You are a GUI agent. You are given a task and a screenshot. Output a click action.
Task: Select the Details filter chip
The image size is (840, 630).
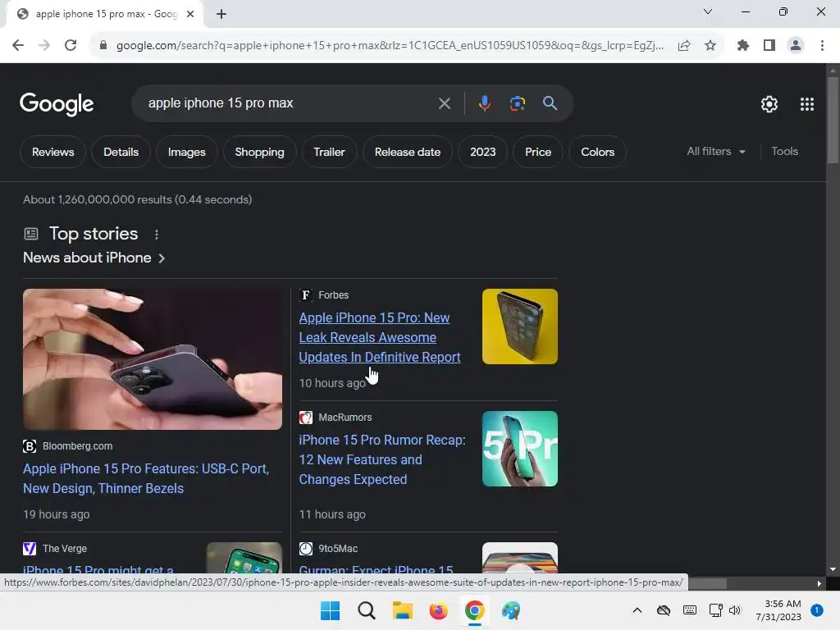121,152
